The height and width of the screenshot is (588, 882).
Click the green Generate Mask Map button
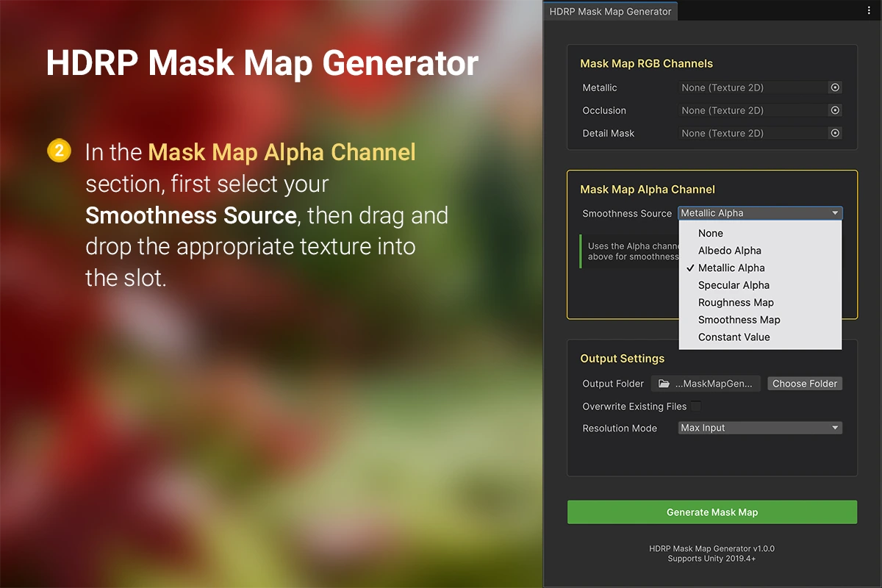click(x=711, y=512)
